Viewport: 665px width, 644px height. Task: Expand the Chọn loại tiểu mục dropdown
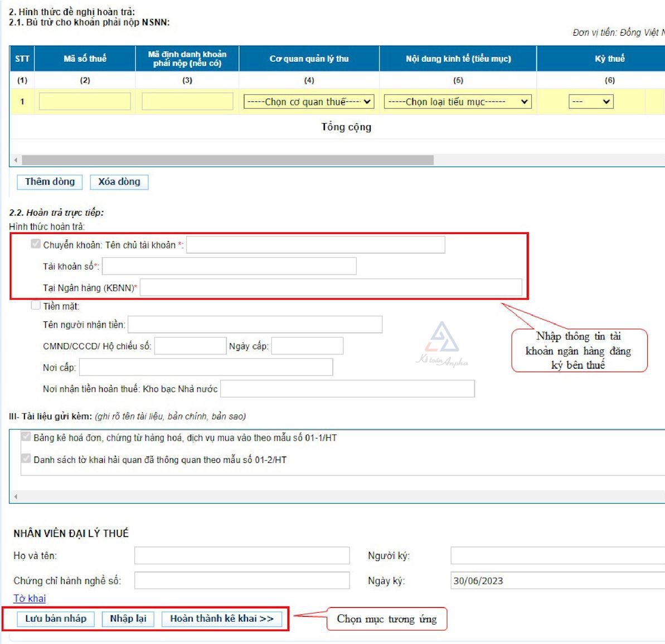tap(458, 102)
